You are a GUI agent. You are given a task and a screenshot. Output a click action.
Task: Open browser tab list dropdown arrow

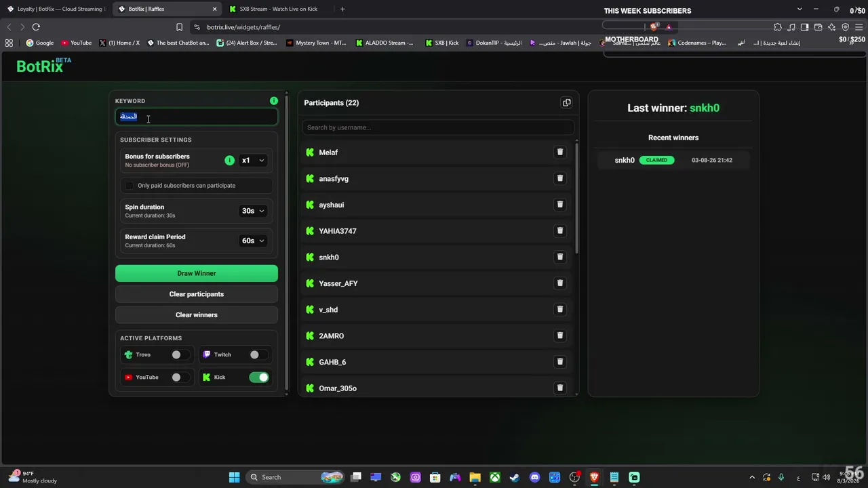coord(799,9)
